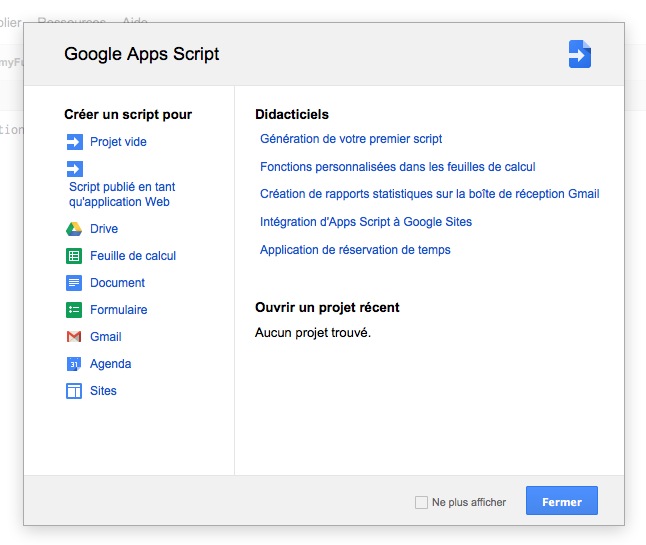Click the green spreadsheet icon
This screenshot has height=545, width=646.
click(x=74, y=256)
